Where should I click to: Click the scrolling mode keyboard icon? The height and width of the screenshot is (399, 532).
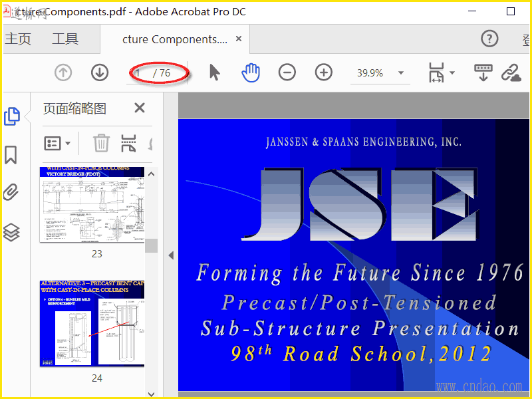[483, 72]
